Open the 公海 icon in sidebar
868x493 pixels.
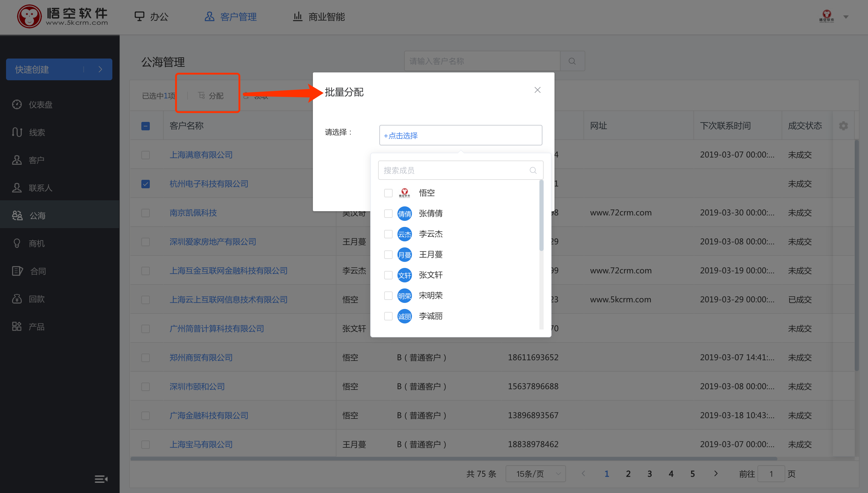tap(17, 216)
